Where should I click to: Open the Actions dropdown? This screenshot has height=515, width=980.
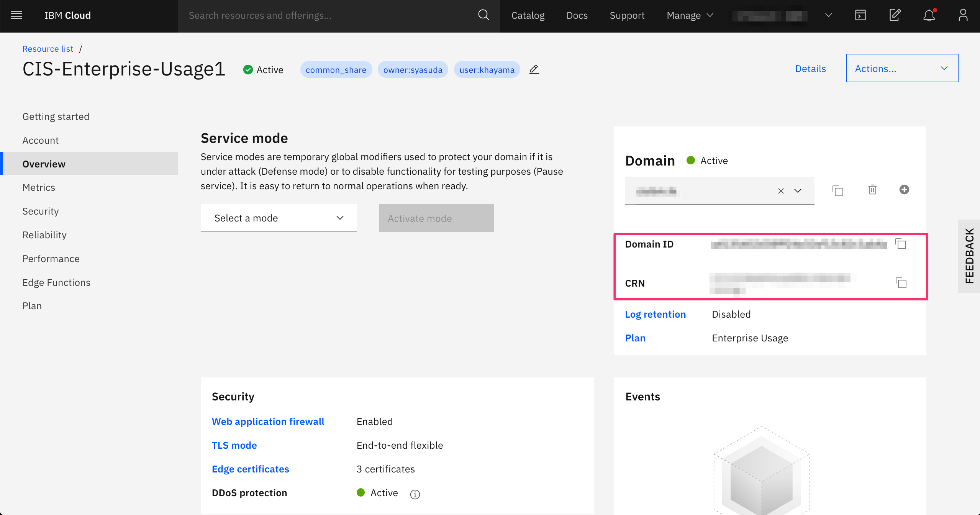tap(902, 68)
